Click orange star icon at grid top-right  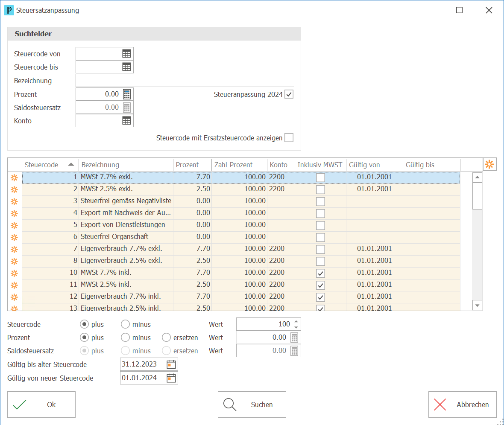click(489, 164)
